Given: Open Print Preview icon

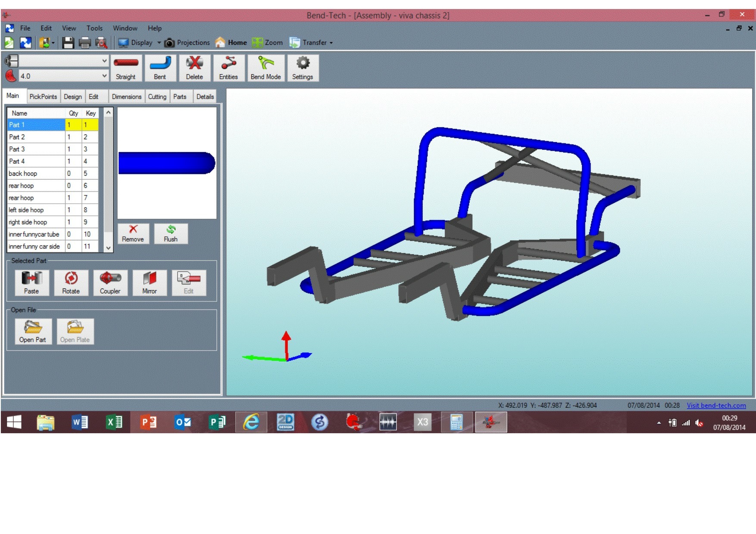Looking at the screenshot, I should [101, 43].
